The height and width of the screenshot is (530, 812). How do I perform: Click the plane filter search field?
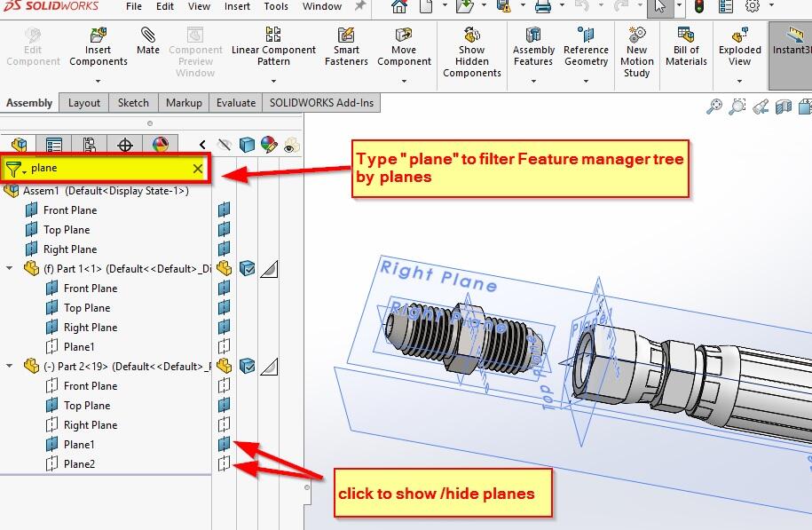coord(106,169)
